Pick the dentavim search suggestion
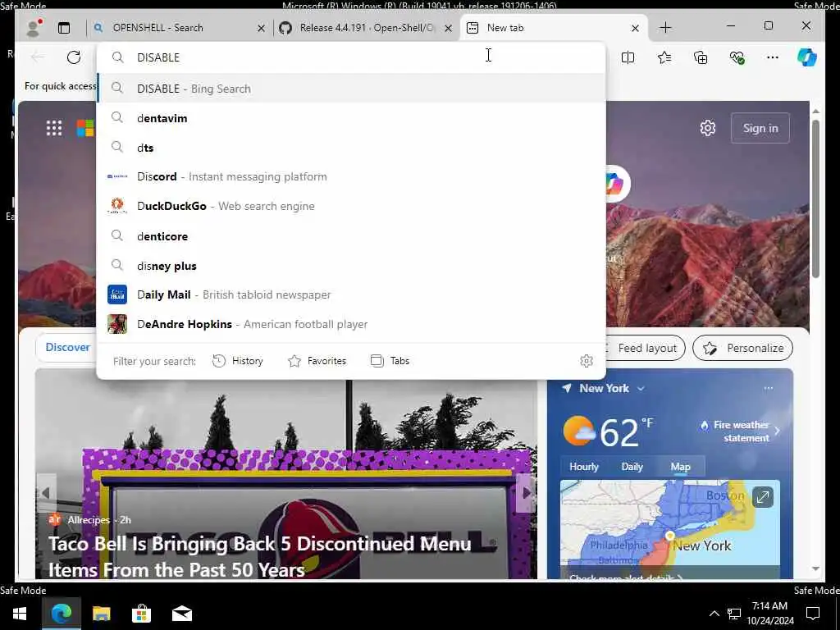This screenshot has height=630, width=840. click(351, 118)
